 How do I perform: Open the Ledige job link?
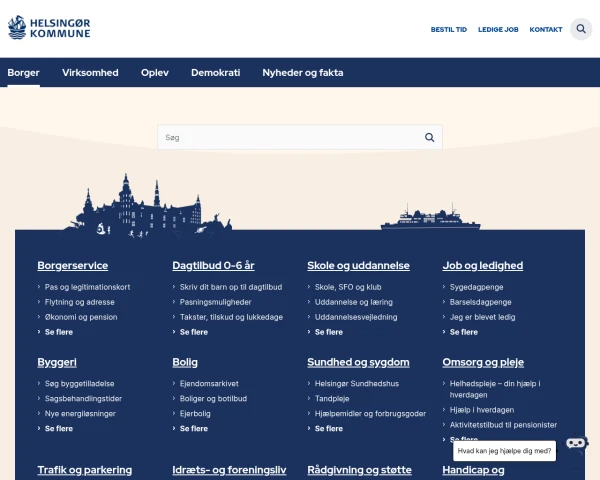(x=498, y=29)
